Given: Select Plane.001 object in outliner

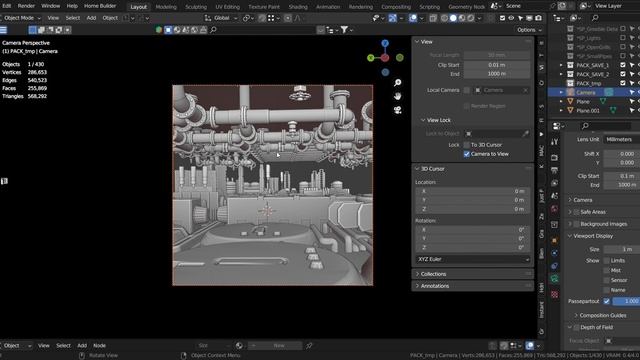Looking at the screenshot, I should tap(588, 110).
